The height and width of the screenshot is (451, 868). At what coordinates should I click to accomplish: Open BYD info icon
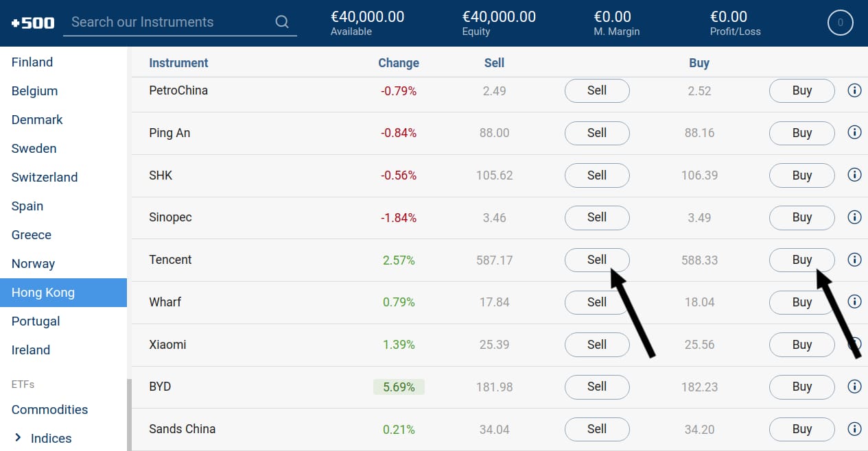854,387
